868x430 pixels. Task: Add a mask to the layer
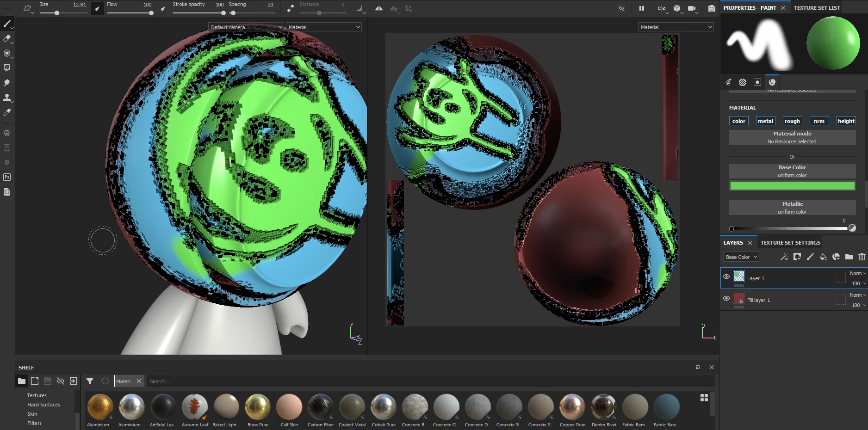[x=797, y=257]
